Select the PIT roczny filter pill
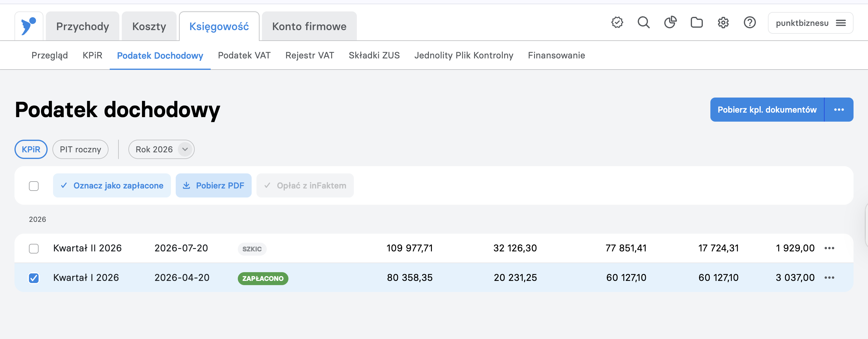This screenshot has width=868, height=339. point(80,149)
